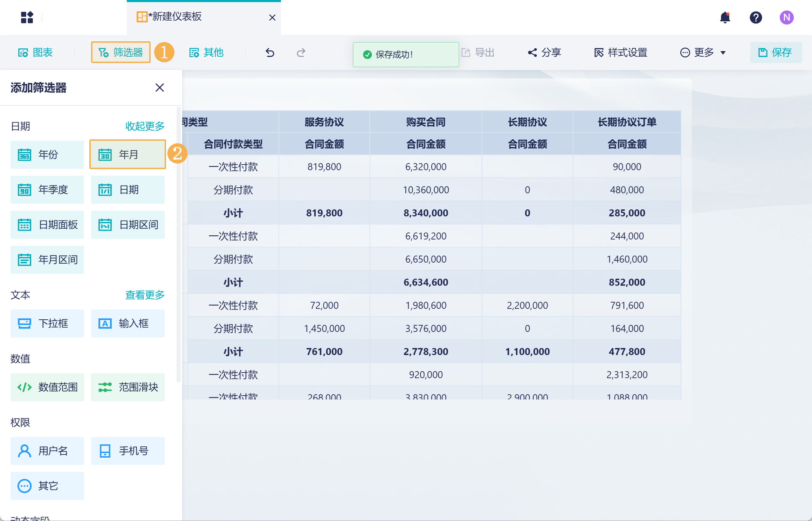
Task: Collapse date filters via 收起更多
Action: tap(145, 126)
